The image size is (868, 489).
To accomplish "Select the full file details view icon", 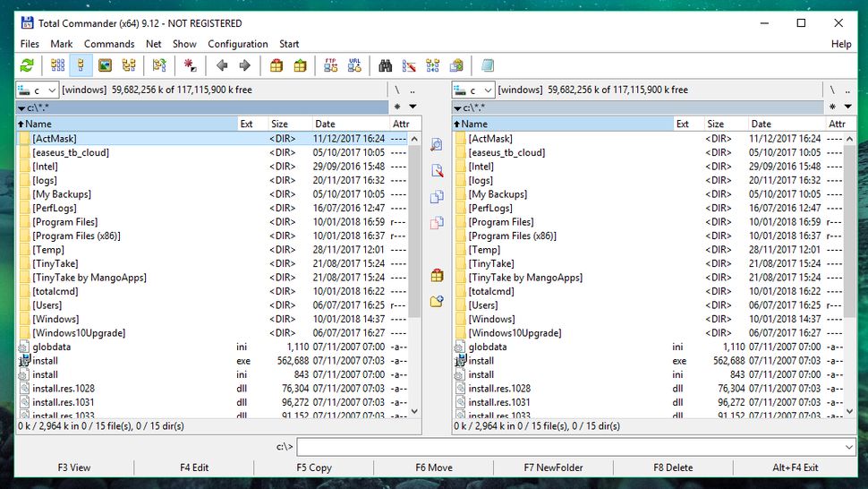I will (x=81, y=65).
